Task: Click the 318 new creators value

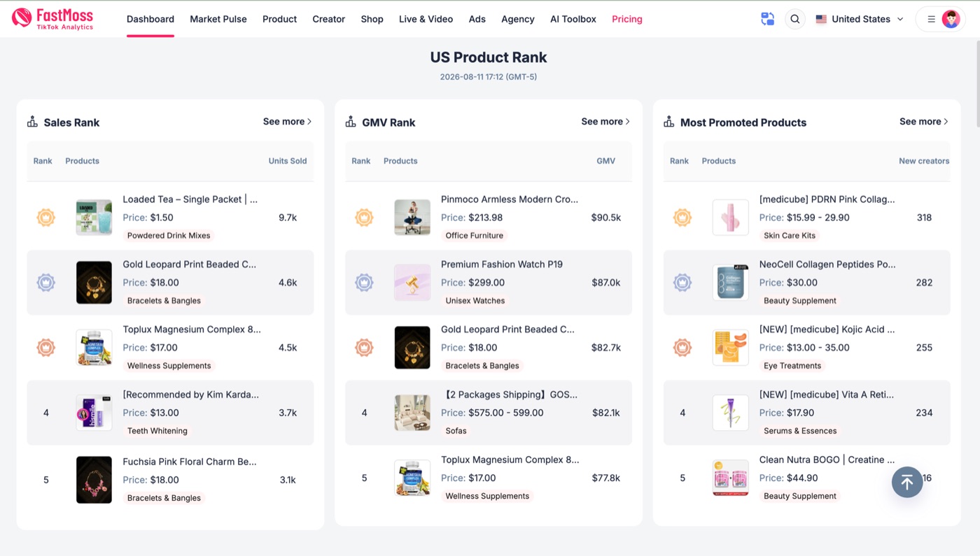Action: (924, 218)
